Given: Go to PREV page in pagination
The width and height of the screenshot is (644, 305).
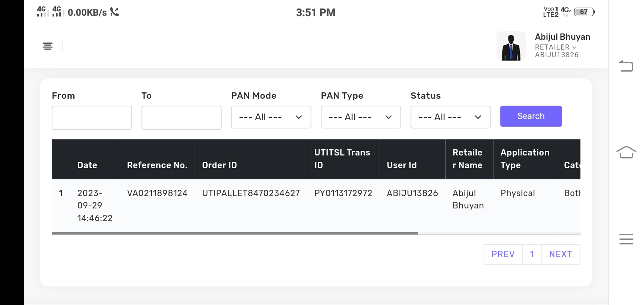Looking at the screenshot, I should point(503,254).
